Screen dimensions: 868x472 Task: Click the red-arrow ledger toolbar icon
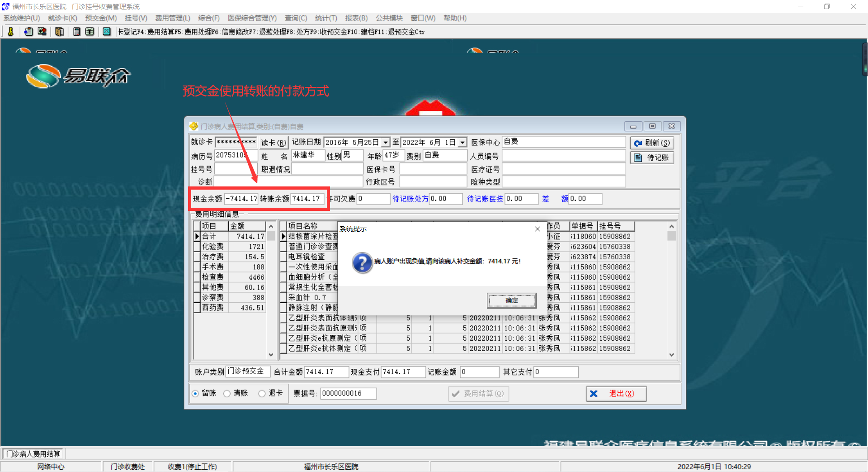(x=42, y=32)
